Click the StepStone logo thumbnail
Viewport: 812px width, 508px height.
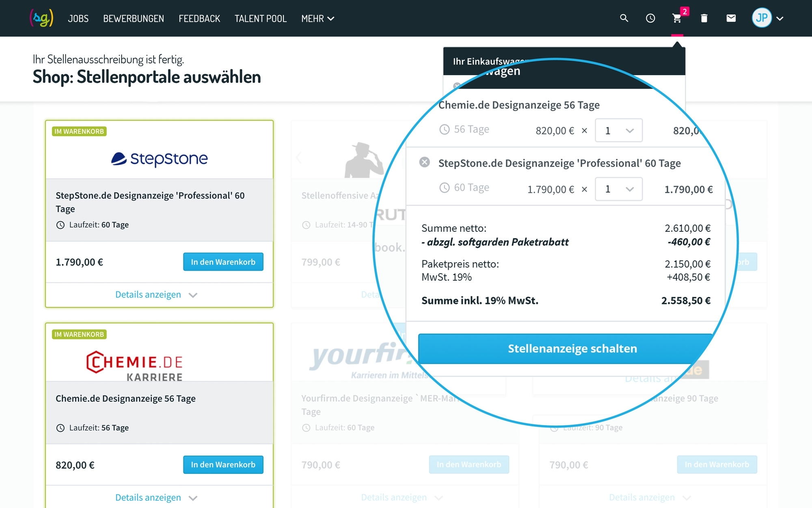coord(159,158)
